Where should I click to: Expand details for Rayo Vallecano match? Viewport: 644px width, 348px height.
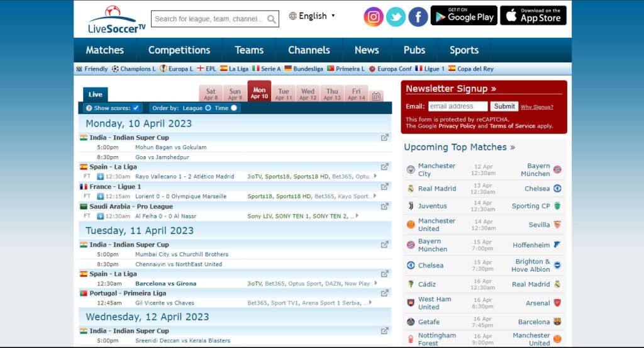100,177
